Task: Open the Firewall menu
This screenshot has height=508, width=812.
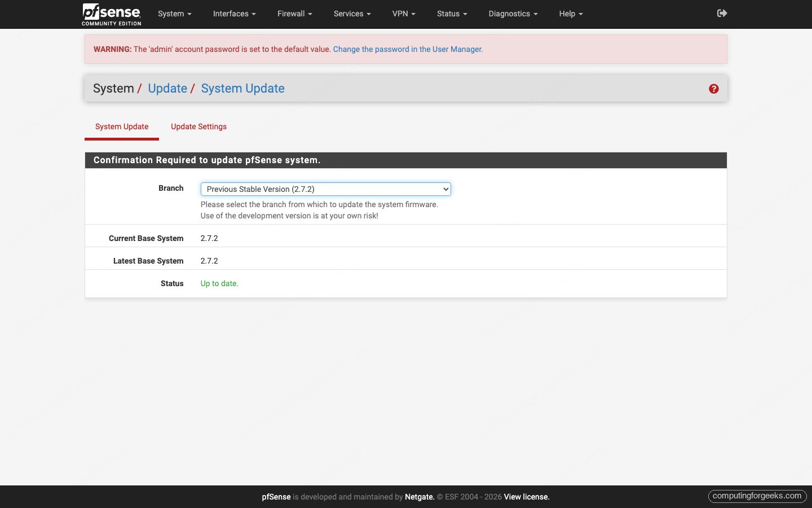Action: 295,14
